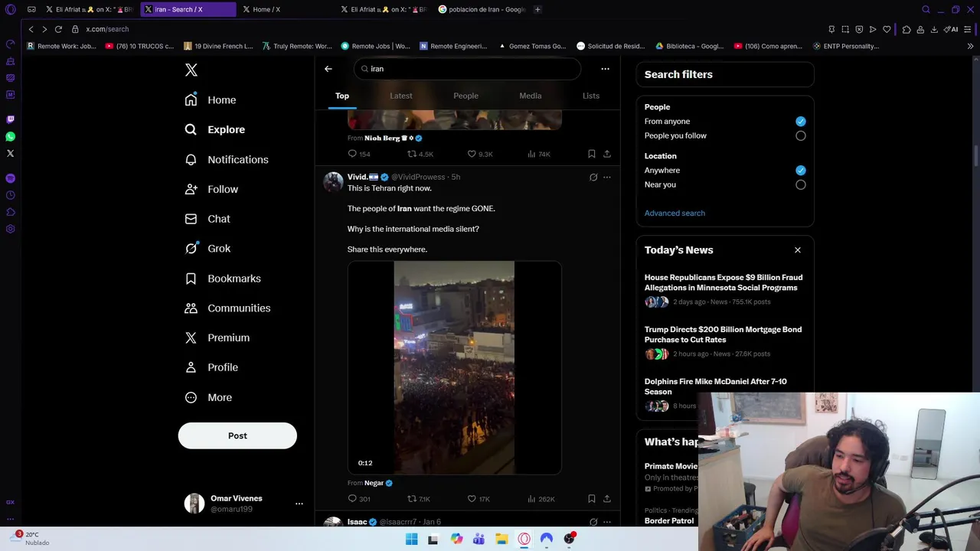Select the Top tab
980x551 pixels.
(342, 96)
